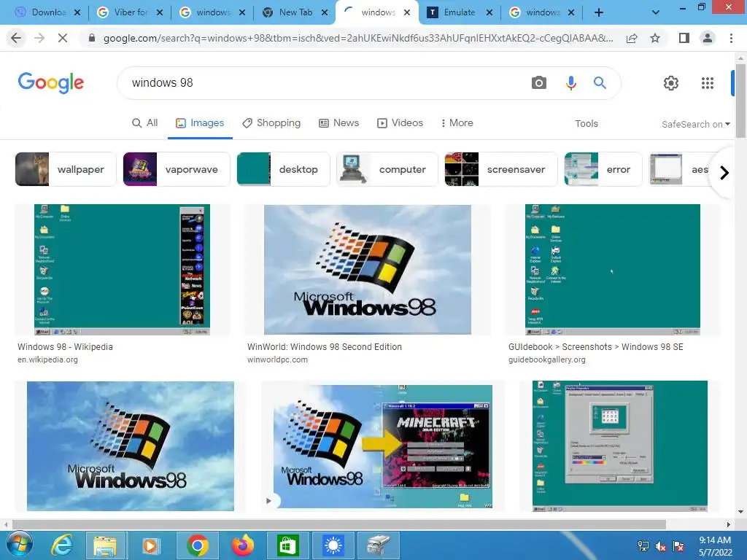Search by image using the camera icon

point(539,83)
